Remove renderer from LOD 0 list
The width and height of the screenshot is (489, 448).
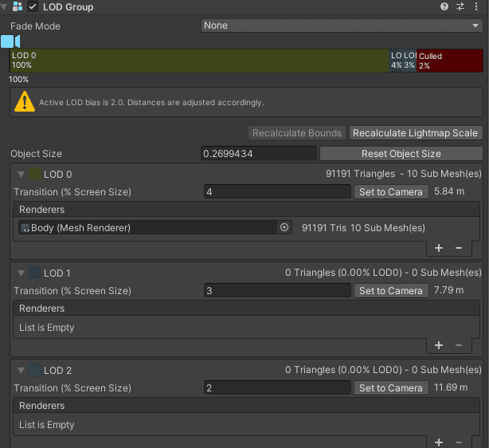click(x=459, y=248)
